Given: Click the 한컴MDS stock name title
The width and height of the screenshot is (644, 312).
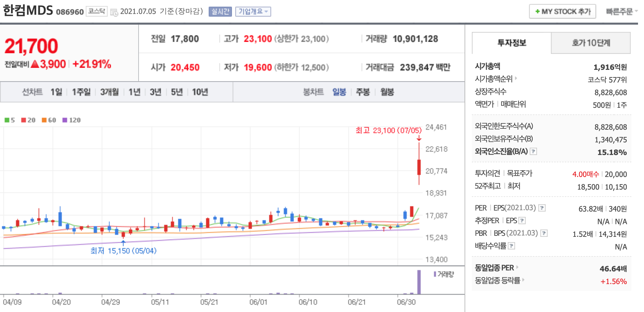Looking at the screenshot, I should (28, 10).
